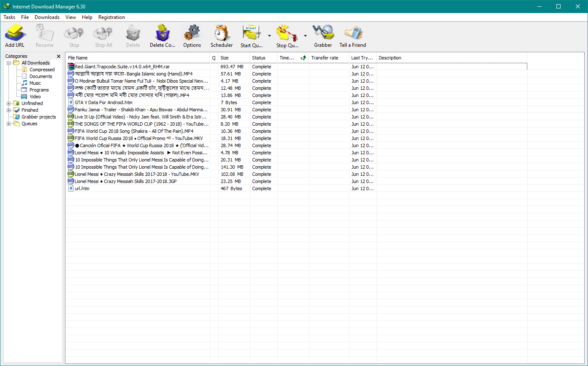This screenshot has height=366, width=588.
Task: Open the Start Queue dropdown arrow
Action: (269, 35)
